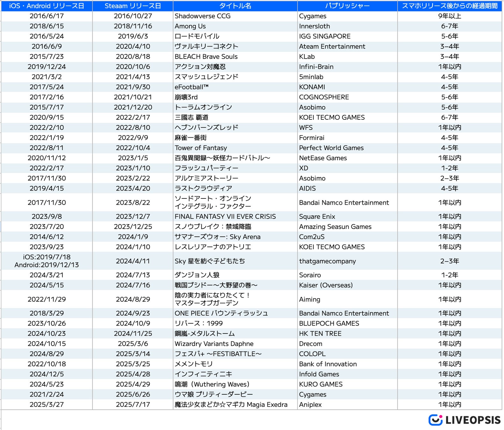Click the "鋼嵐-メタルストーム" title cell
The image size is (504, 430).
click(x=235, y=334)
